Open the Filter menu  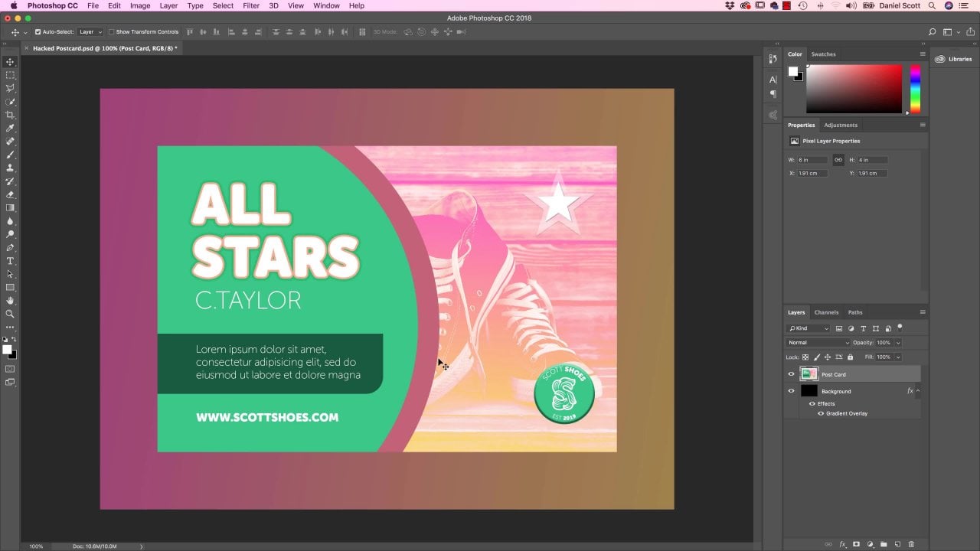pos(251,5)
